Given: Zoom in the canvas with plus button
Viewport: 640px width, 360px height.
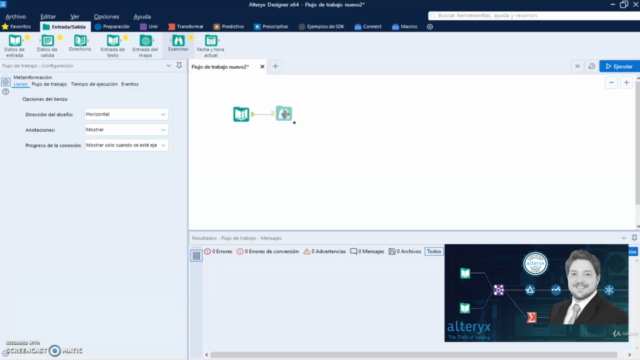Looking at the screenshot, I should point(627,82).
